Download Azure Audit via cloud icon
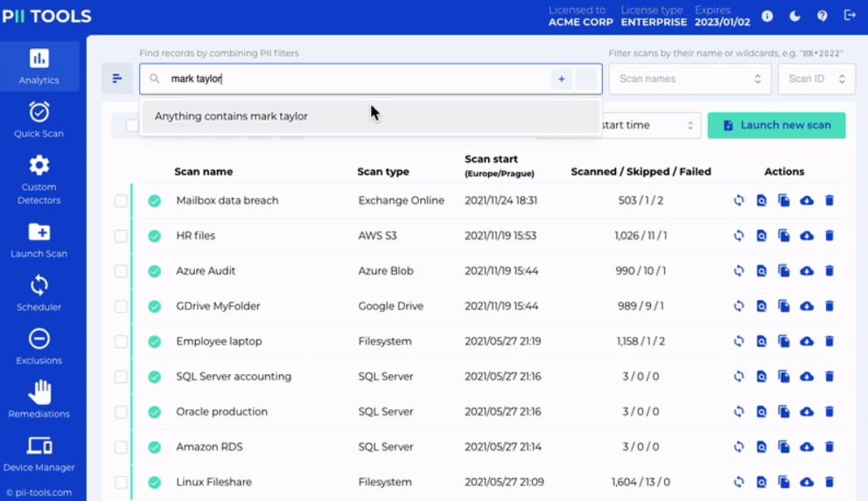This screenshot has height=501, width=868. (807, 270)
